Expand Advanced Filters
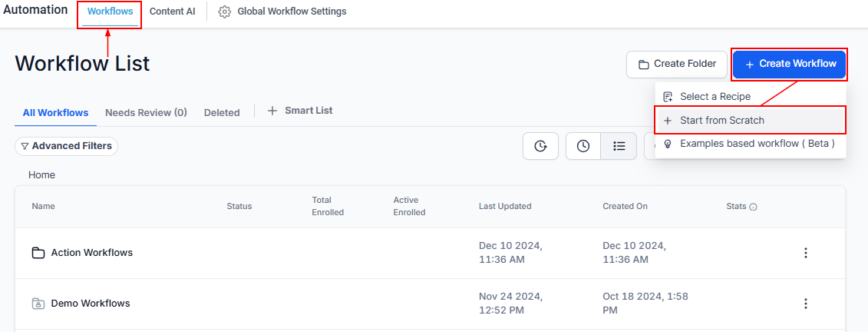Screen dimensions: 868x332 coord(66,146)
